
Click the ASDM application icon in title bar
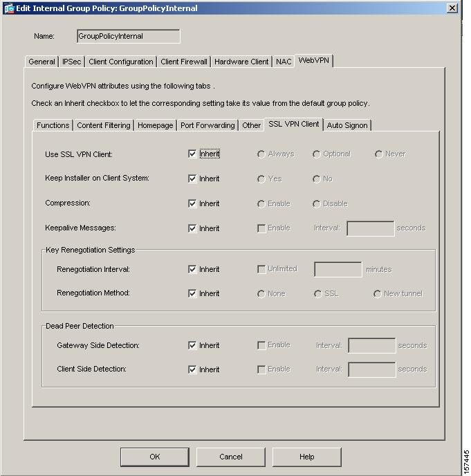click(x=9, y=8)
